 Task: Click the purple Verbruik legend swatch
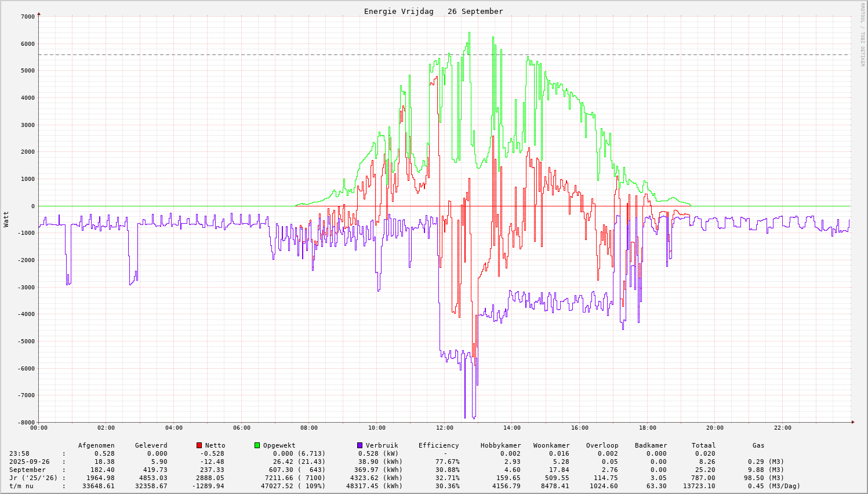tap(359, 445)
